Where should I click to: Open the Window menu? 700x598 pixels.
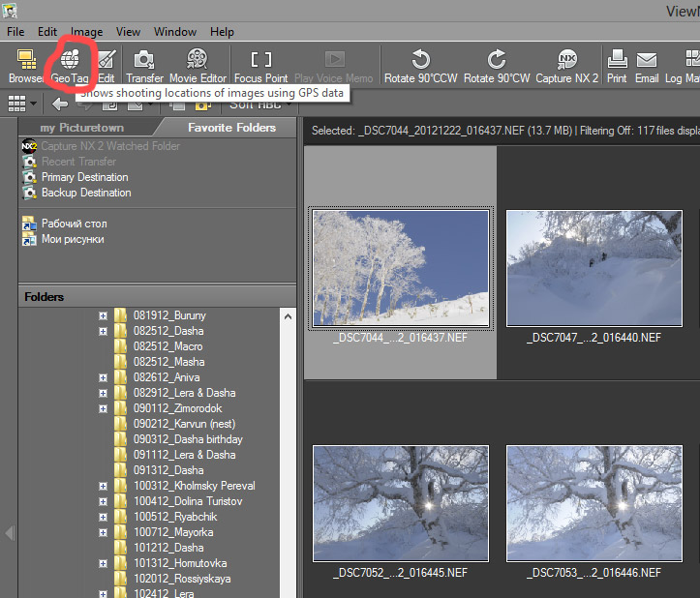click(175, 32)
